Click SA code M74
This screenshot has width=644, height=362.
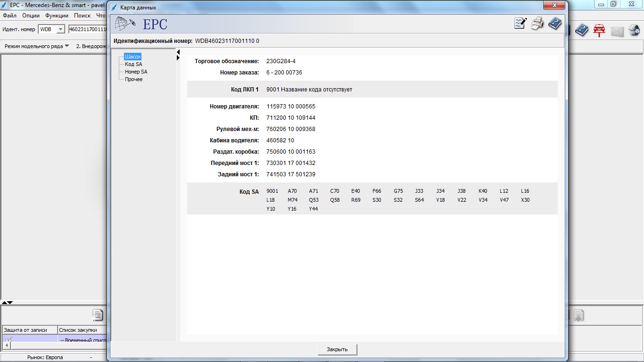click(293, 200)
